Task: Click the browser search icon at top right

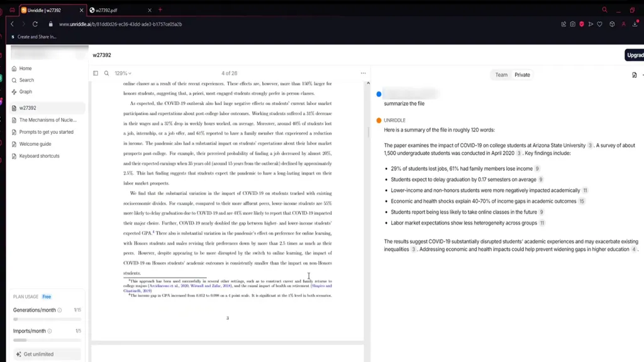Action: pyautogui.click(x=604, y=10)
